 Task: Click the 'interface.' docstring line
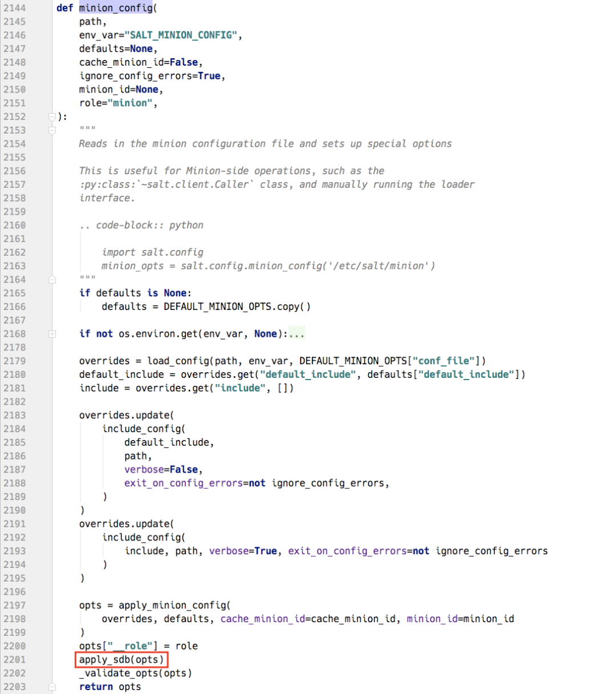click(107, 198)
